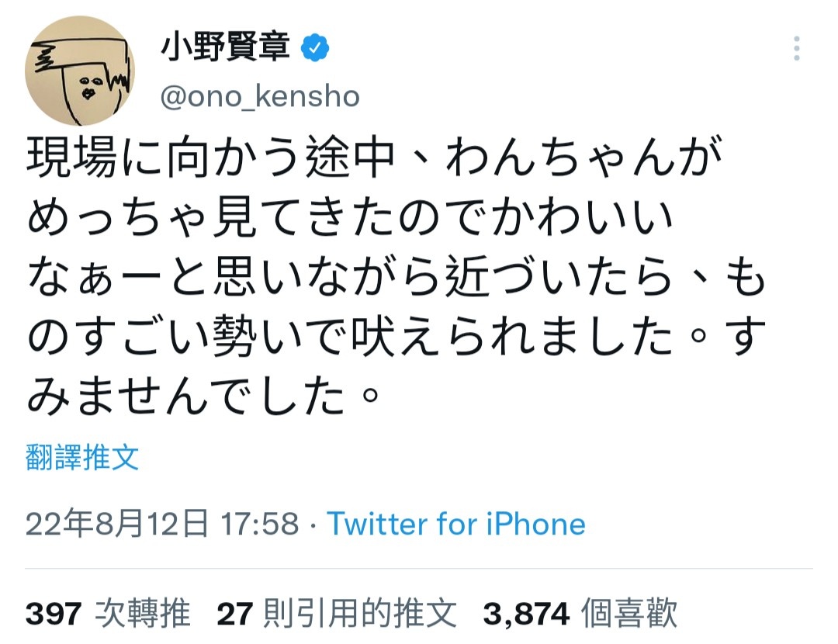Open the Twitter for iPhone source link

coord(456,524)
